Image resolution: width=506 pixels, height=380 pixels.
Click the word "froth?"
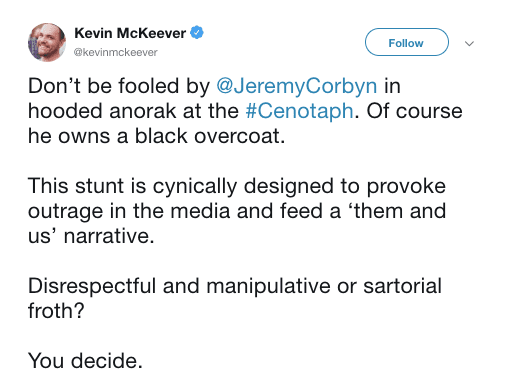click(x=56, y=311)
